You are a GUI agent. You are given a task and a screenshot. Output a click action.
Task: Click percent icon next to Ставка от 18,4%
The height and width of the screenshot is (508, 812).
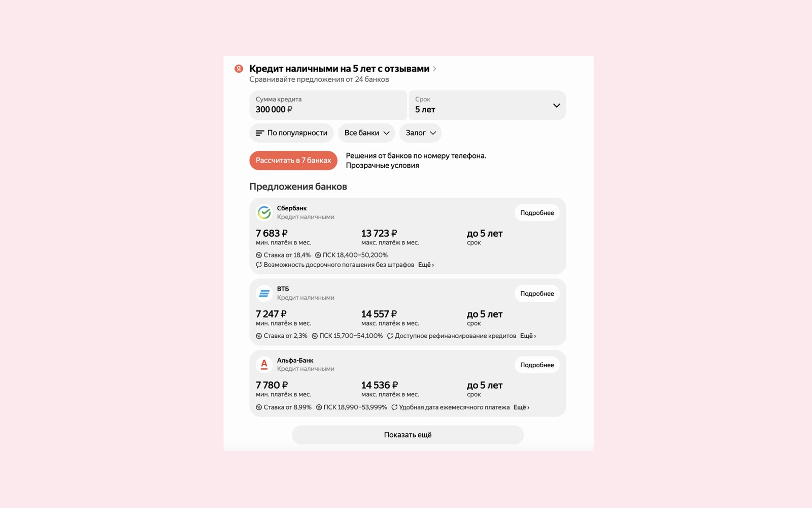pyautogui.click(x=259, y=255)
